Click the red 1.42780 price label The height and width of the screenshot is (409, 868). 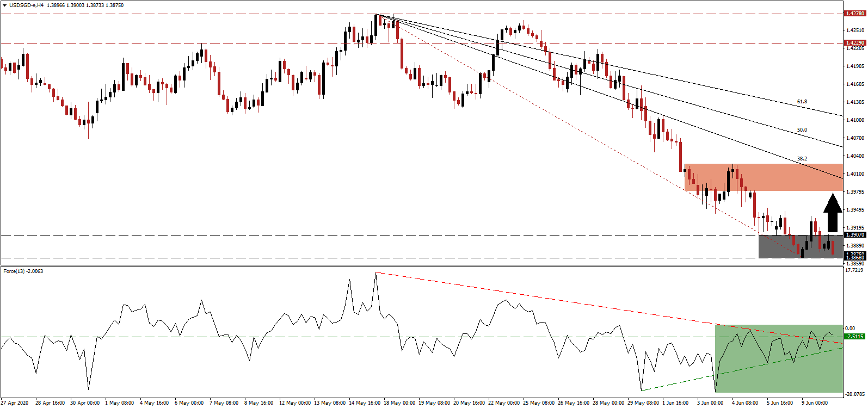(x=854, y=14)
